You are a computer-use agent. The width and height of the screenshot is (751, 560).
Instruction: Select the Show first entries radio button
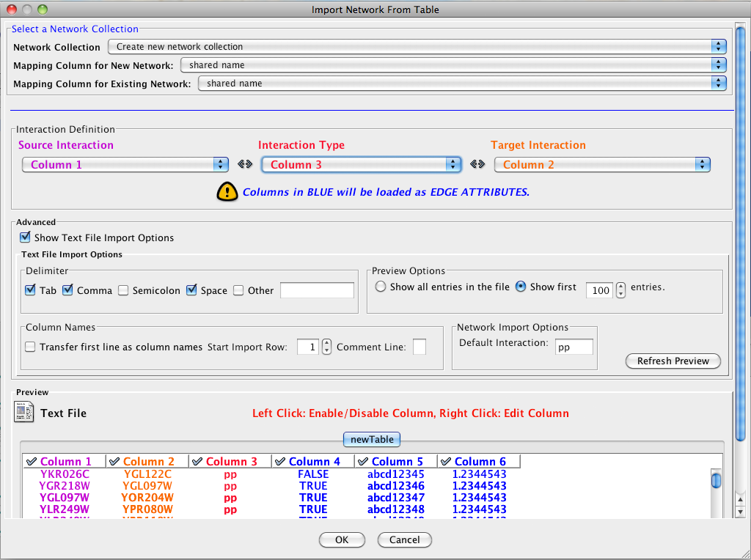click(520, 287)
